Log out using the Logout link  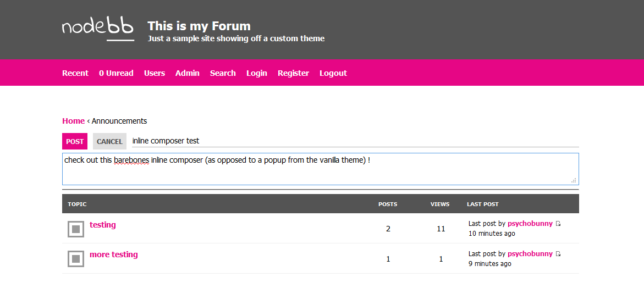[x=333, y=73]
